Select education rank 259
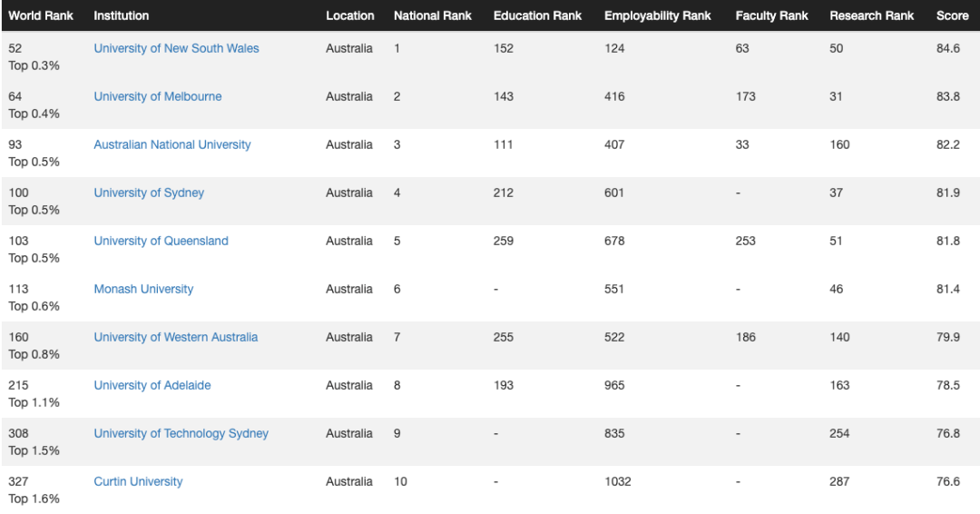Viewport: 980px width, 514px height. coord(503,241)
